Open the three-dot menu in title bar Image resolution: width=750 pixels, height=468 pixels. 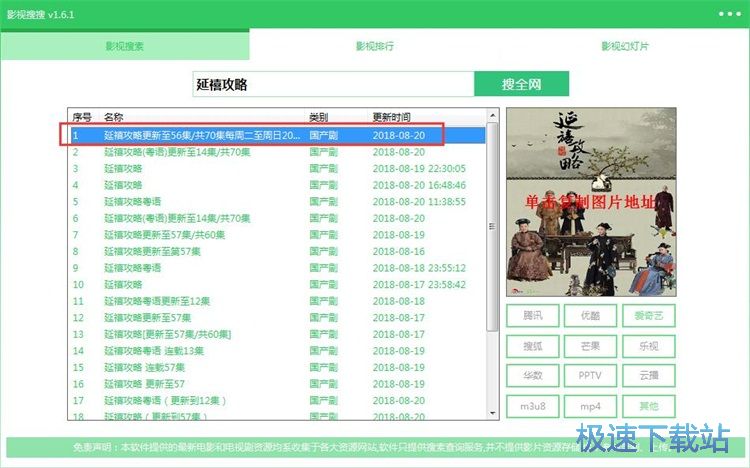[728, 14]
